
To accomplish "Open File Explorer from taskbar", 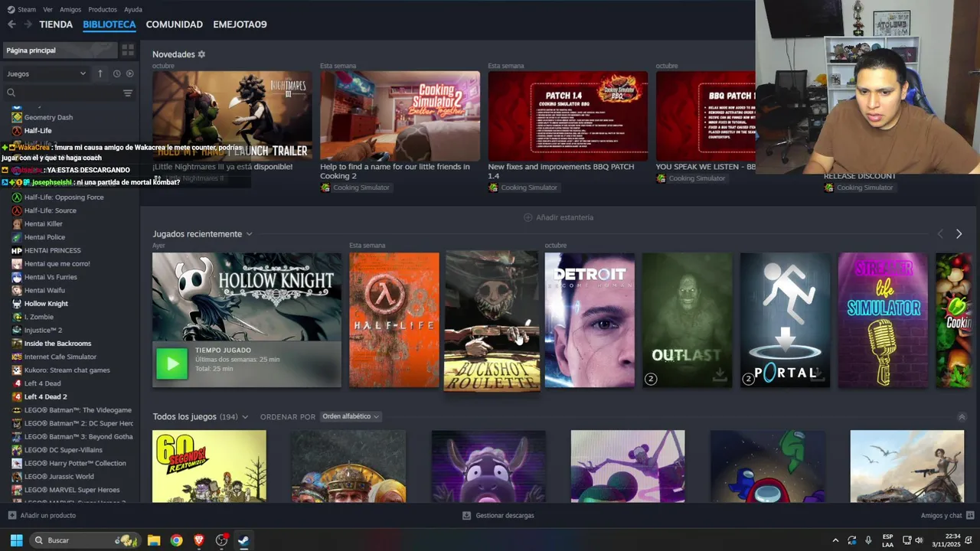I will pos(154,540).
